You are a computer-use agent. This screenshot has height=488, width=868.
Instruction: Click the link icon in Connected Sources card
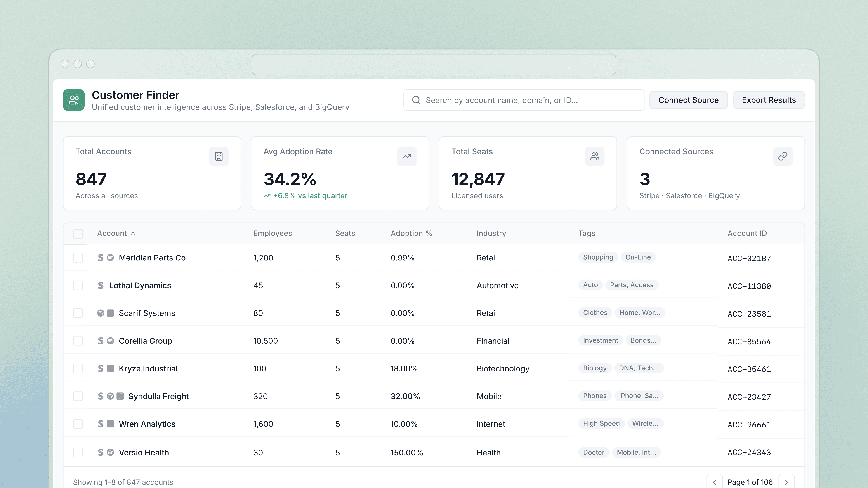click(x=783, y=156)
